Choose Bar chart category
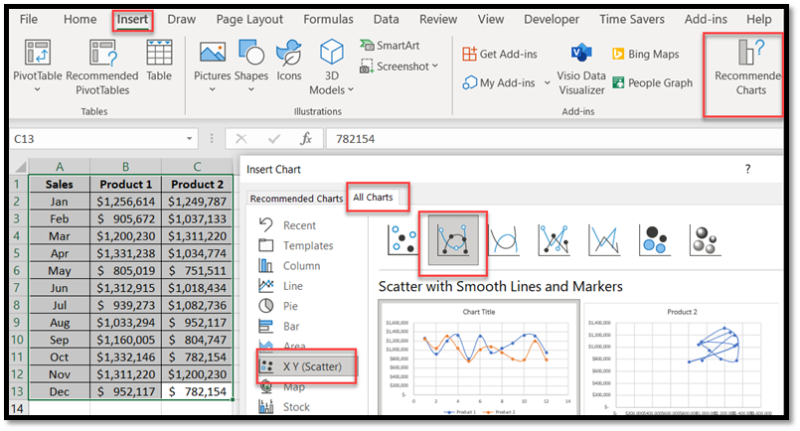This screenshot has width=800, height=431. pyautogui.click(x=279, y=326)
